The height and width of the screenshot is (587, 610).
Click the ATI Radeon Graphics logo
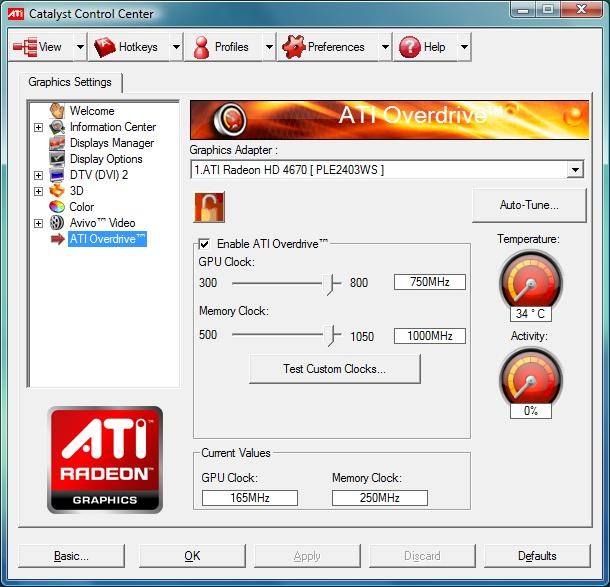[105, 460]
